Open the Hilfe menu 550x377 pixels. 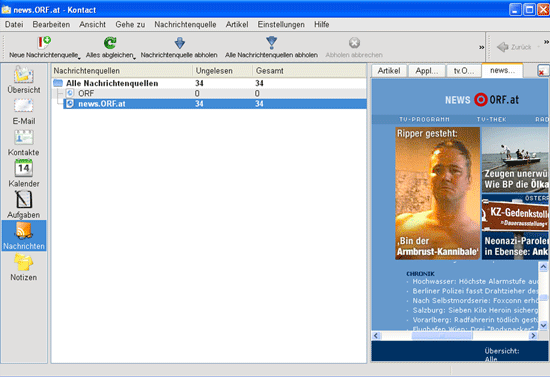(321, 25)
